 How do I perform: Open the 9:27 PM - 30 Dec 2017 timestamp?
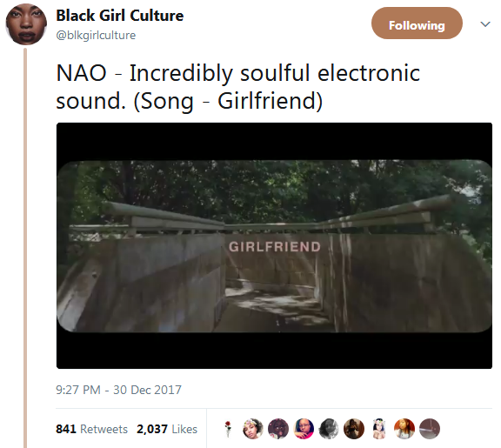[x=119, y=390]
